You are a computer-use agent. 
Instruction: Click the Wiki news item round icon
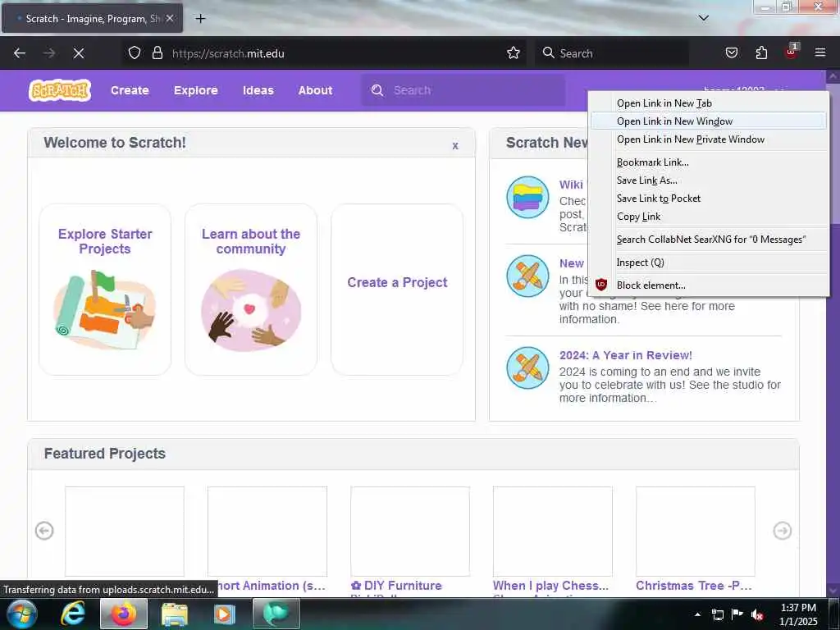pyautogui.click(x=527, y=197)
